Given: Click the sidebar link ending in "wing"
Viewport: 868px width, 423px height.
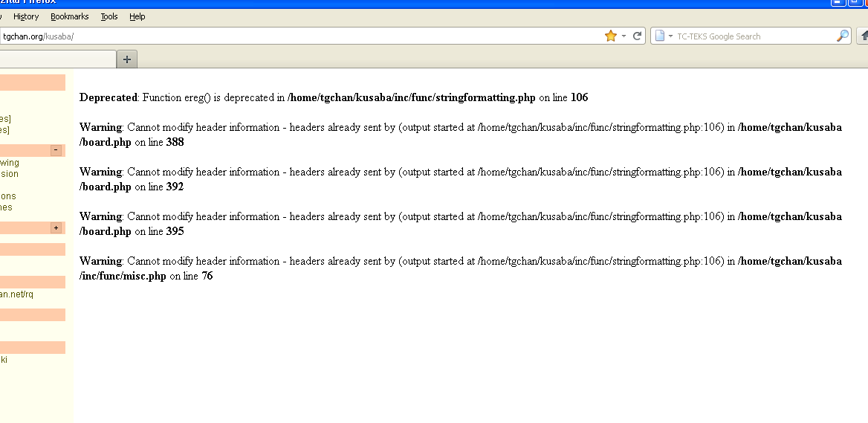Looking at the screenshot, I should [10, 163].
